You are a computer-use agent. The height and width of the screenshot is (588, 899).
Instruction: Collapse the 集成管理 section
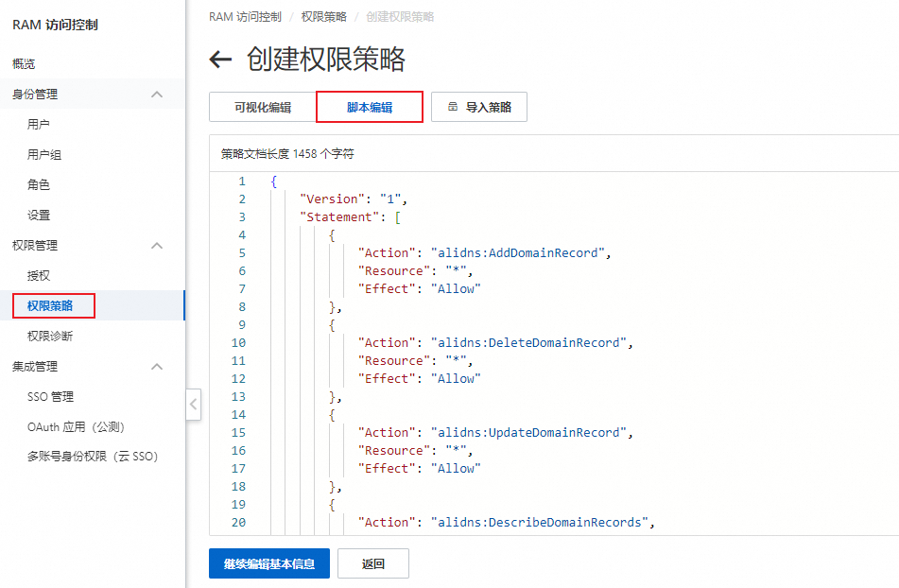157,366
